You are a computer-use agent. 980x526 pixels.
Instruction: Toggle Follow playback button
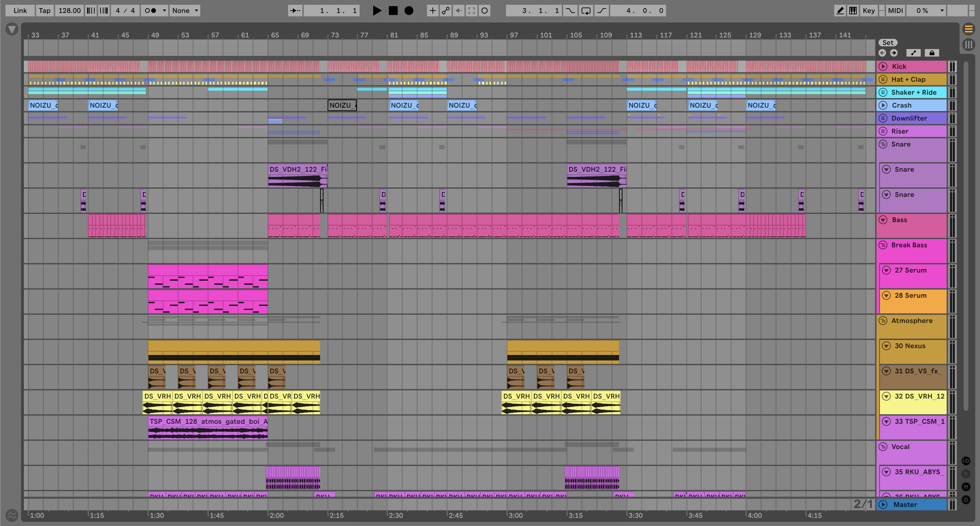(295, 11)
